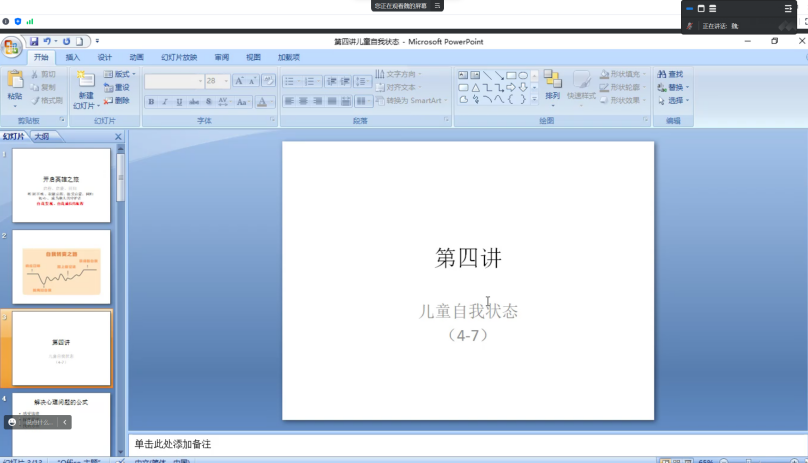The image size is (808, 463).
Task: Click the Arrange (排列) icon
Action: (553, 80)
